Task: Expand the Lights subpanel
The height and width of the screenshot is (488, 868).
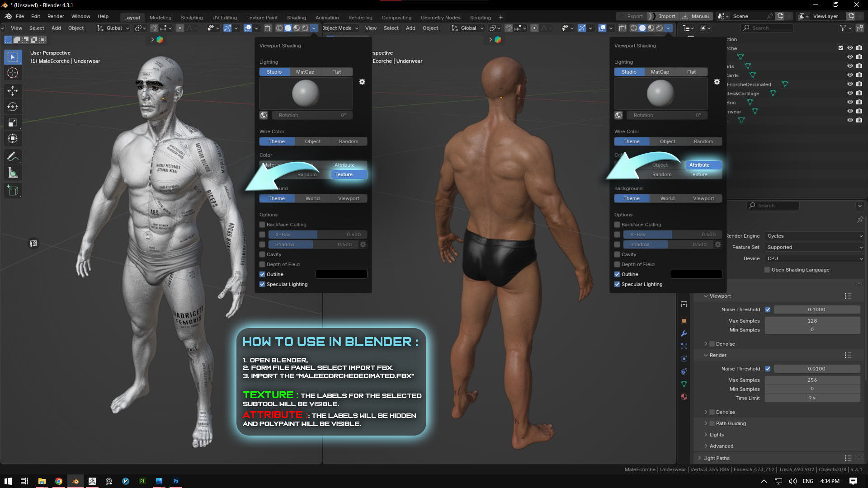Action: 706,435
